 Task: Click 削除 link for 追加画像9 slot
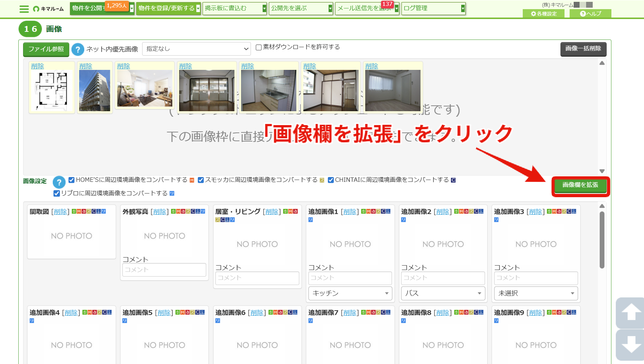pos(536,313)
